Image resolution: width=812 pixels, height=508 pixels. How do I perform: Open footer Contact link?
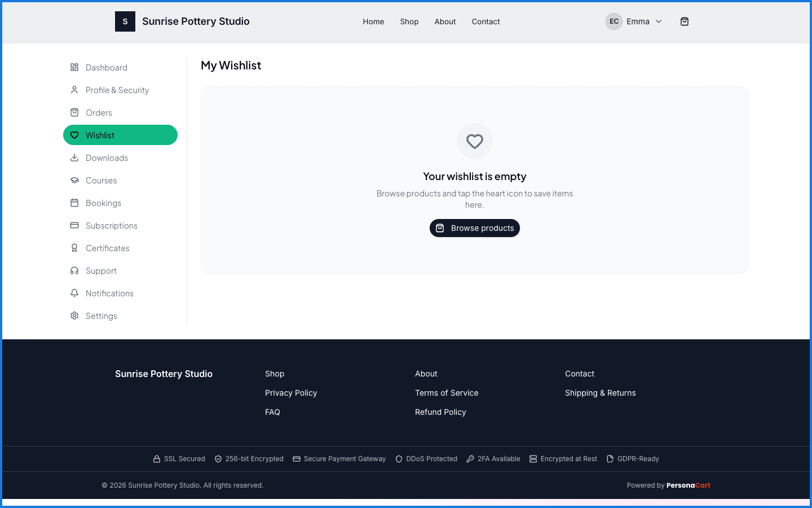point(580,374)
